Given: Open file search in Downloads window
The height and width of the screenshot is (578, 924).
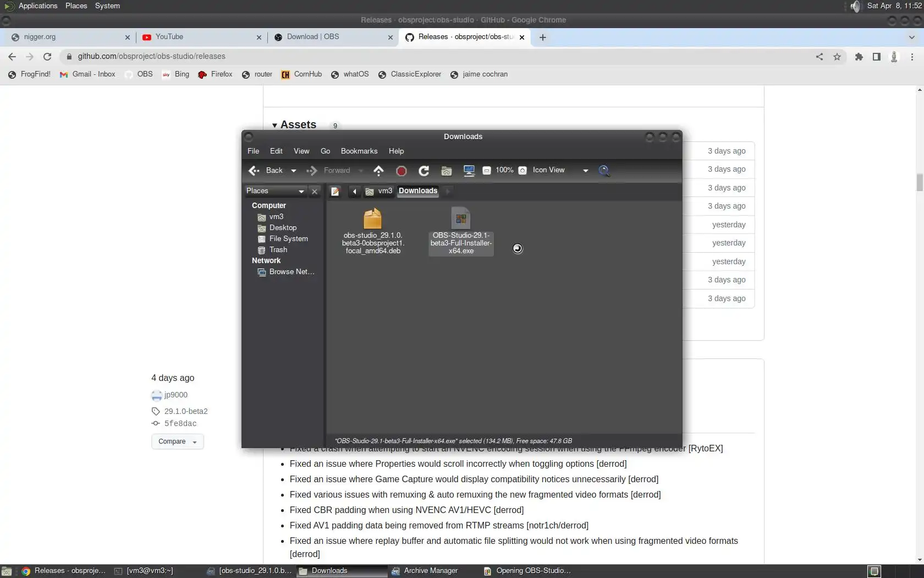Looking at the screenshot, I should (x=604, y=171).
